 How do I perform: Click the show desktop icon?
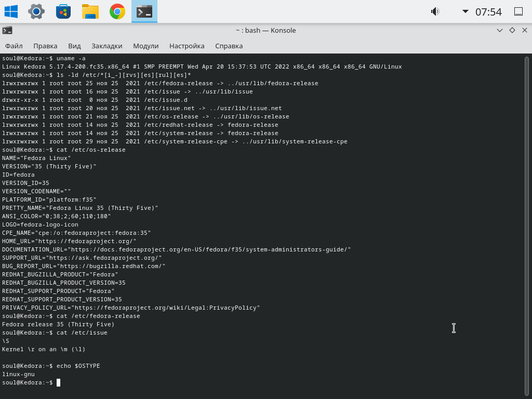click(518, 11)
